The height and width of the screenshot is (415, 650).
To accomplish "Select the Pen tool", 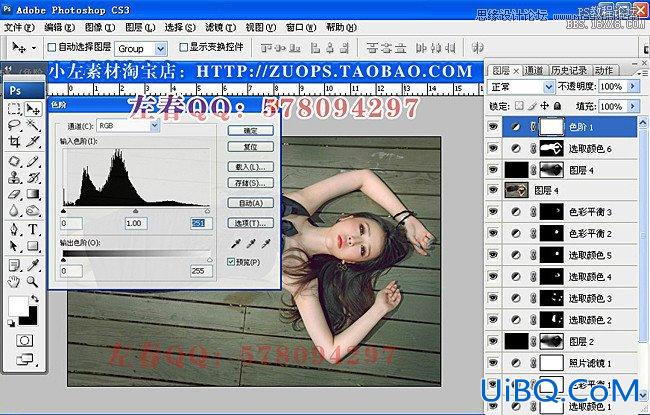I will (x=15, y=229).
